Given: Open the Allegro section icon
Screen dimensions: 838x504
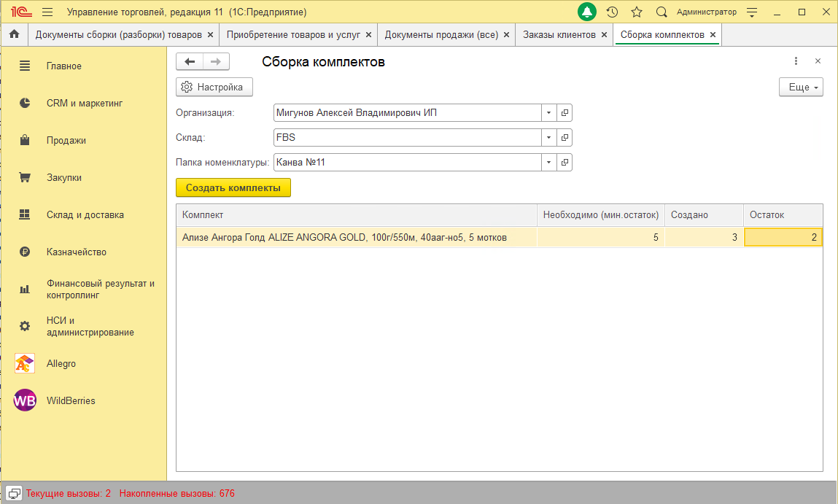Looking at the screenshot, I should 25,363.
